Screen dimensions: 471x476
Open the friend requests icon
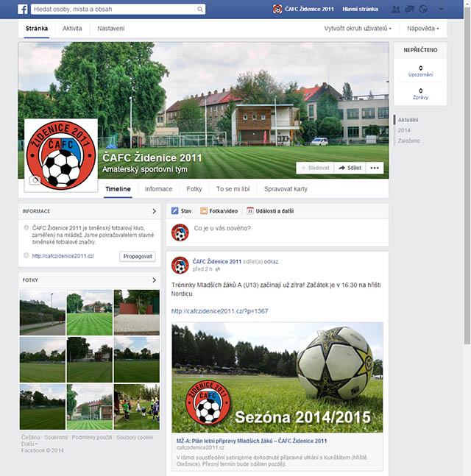click(x=395, y=9)
